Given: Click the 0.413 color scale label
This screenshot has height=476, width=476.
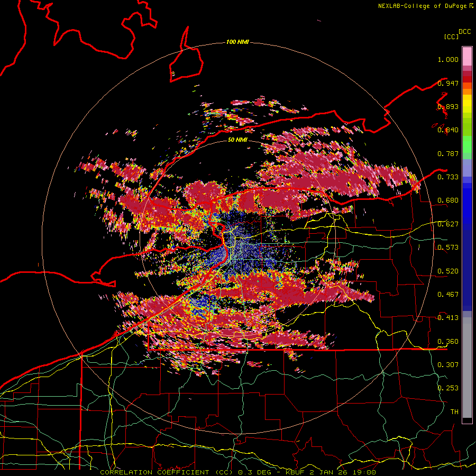Looking at the screenshot, I should [x=448, y=318].
